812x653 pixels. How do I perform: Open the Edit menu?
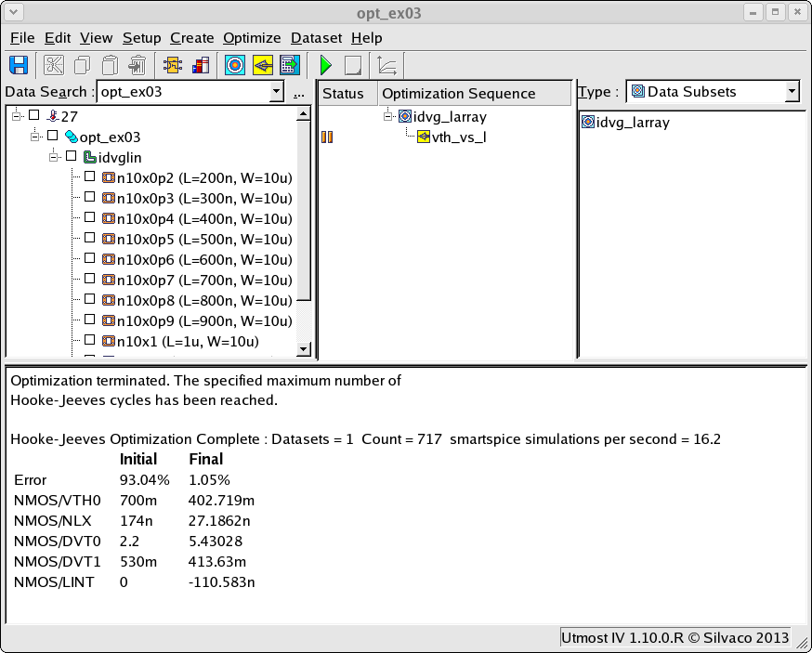click(58, 38)
